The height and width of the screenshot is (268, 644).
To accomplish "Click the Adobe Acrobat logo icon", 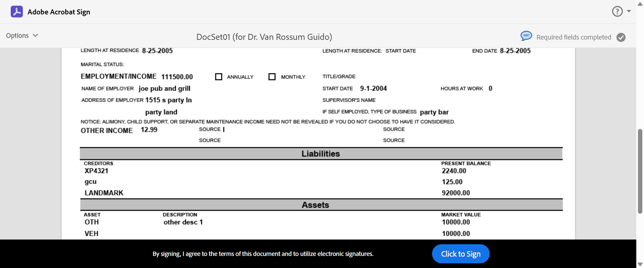I will (x=17, y=12).
